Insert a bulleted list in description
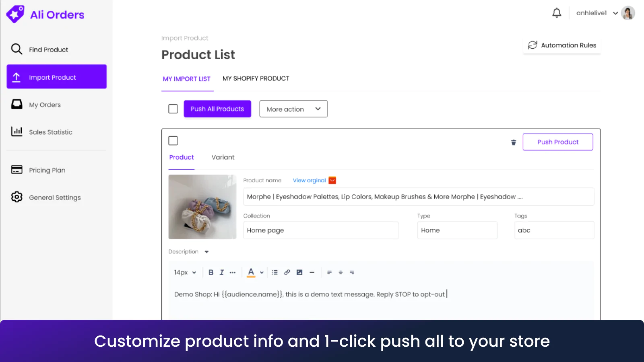The height and width of the screenshot is (362, 644). tap(275, 272)
